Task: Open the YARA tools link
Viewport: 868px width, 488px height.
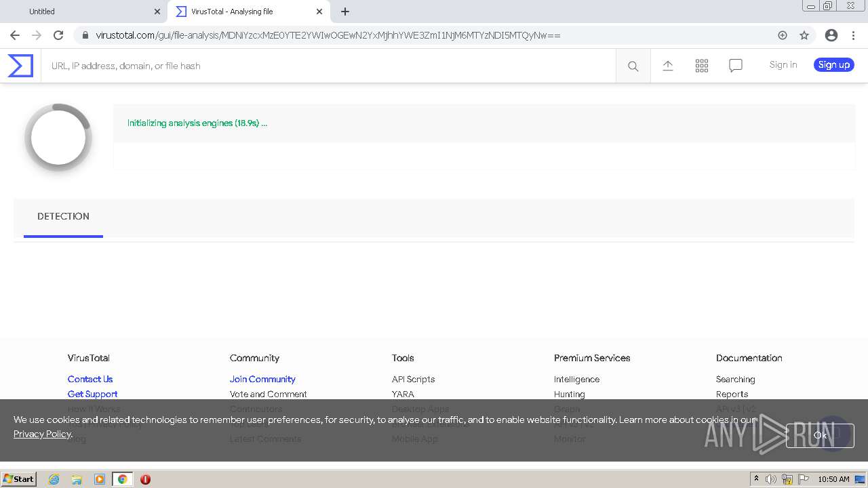Action: pyautogui.click(x=403, y=394)
